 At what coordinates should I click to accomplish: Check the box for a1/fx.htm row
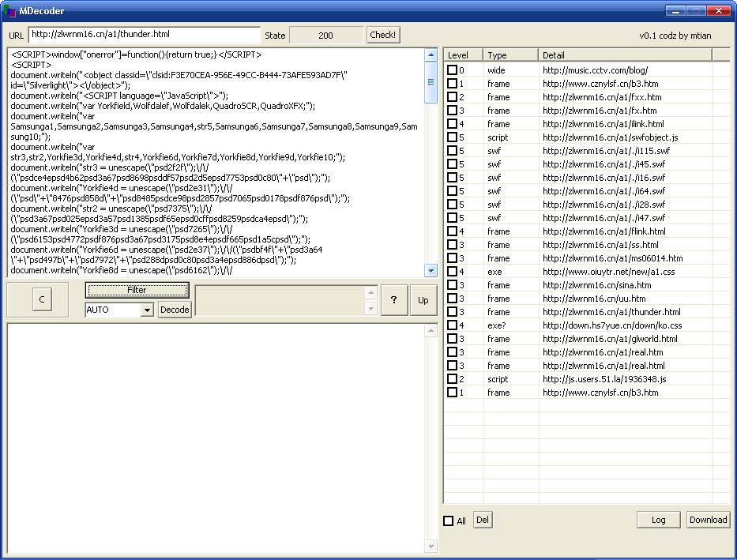click(452, 111)
